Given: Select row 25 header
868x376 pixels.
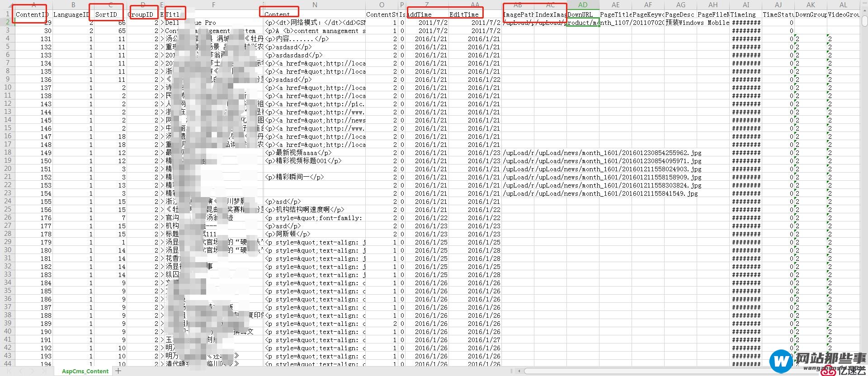Looking at the screenshot, I should (x=7, y=209).
